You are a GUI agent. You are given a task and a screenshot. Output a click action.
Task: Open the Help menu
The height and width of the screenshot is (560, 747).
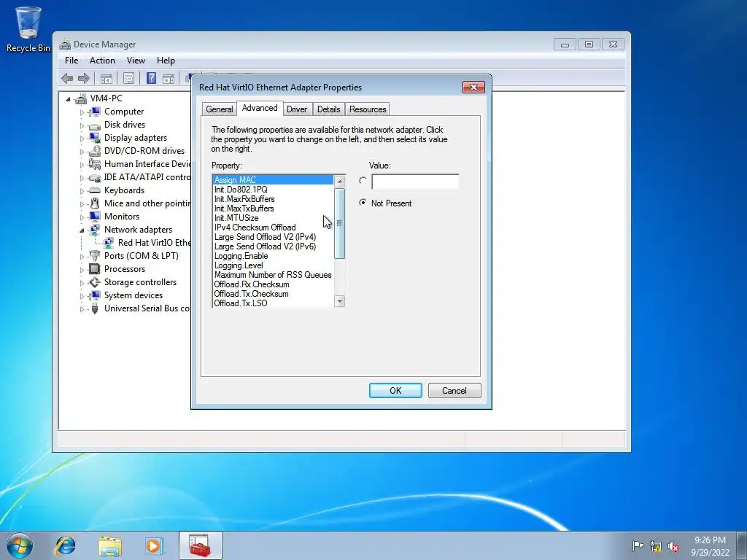point(166,61)
